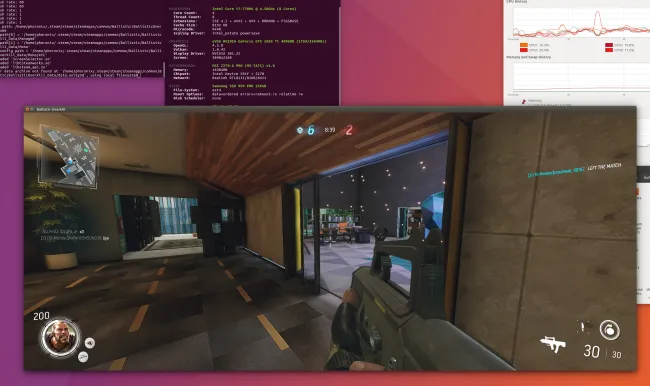Screen dimensions: 650x386
Task: Click the orange CPU1 color swatch
Action: 524,45
